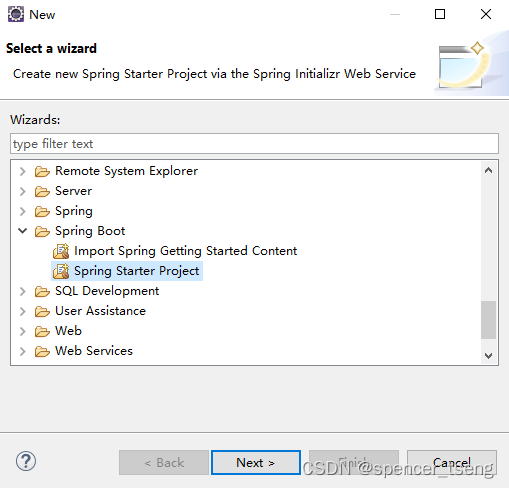Click the Spring Boot folder icon
This screenshot has height=488, width=509.
(x=42, y=232)
